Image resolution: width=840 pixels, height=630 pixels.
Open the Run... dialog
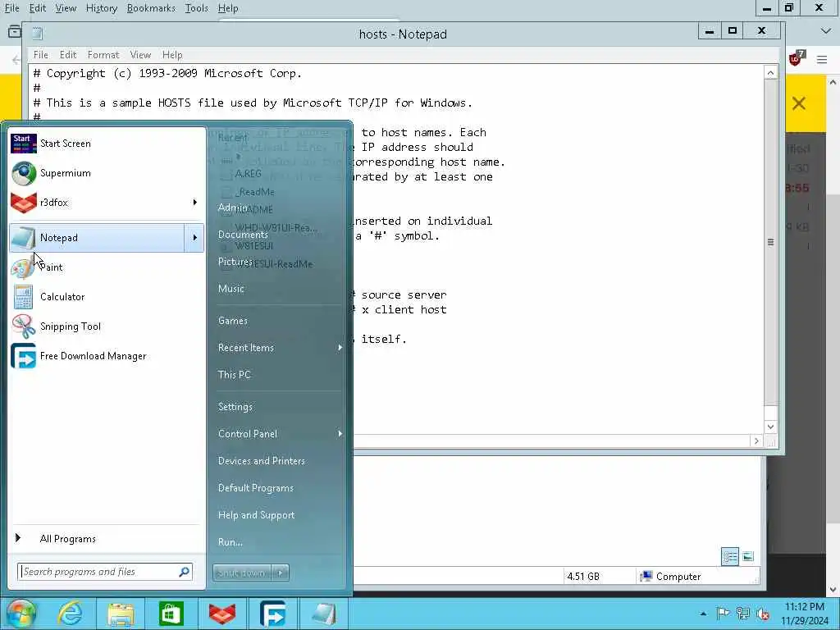coord(231,542)
